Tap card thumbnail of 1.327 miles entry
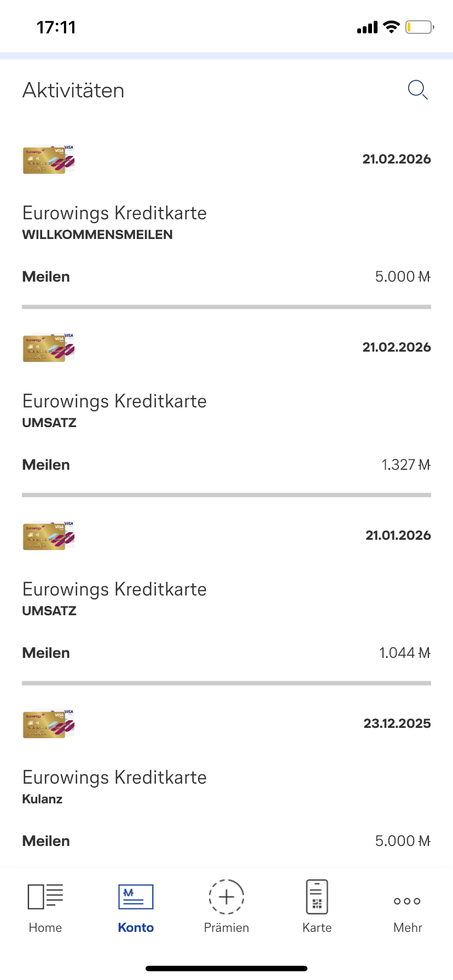The height and width of the screenshot is (980, 453). click(x=49, y=348)
